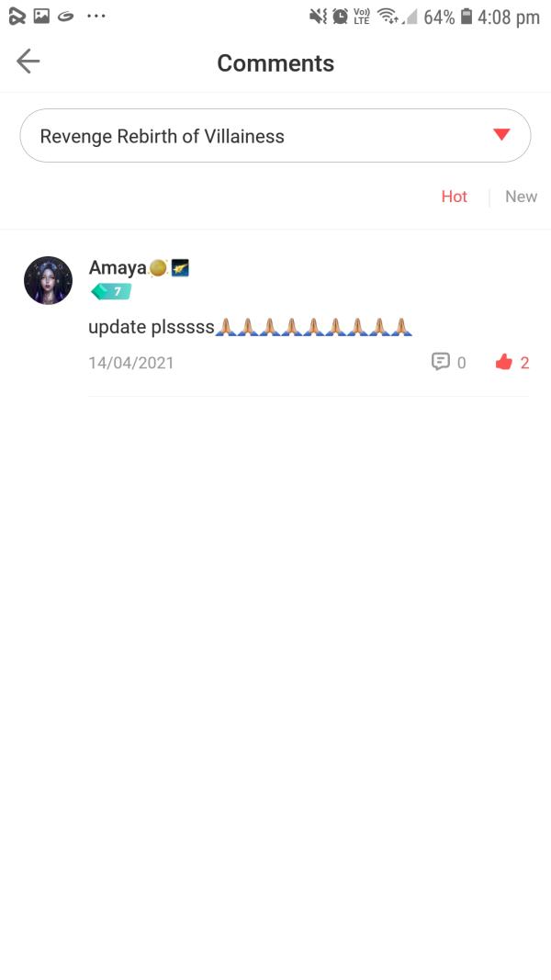Tap the three dots in status bar
The image size is (551, 980).
(x=96, y=17)
